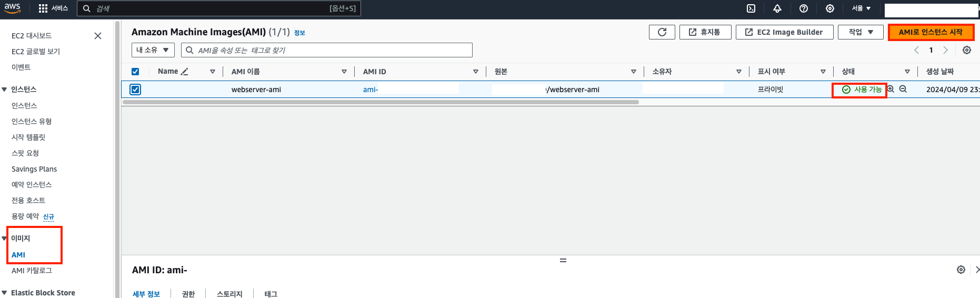980x298 pixels.
Task: Open EC2 대시보드 in sidebar
Action: [x=32, y=36]
